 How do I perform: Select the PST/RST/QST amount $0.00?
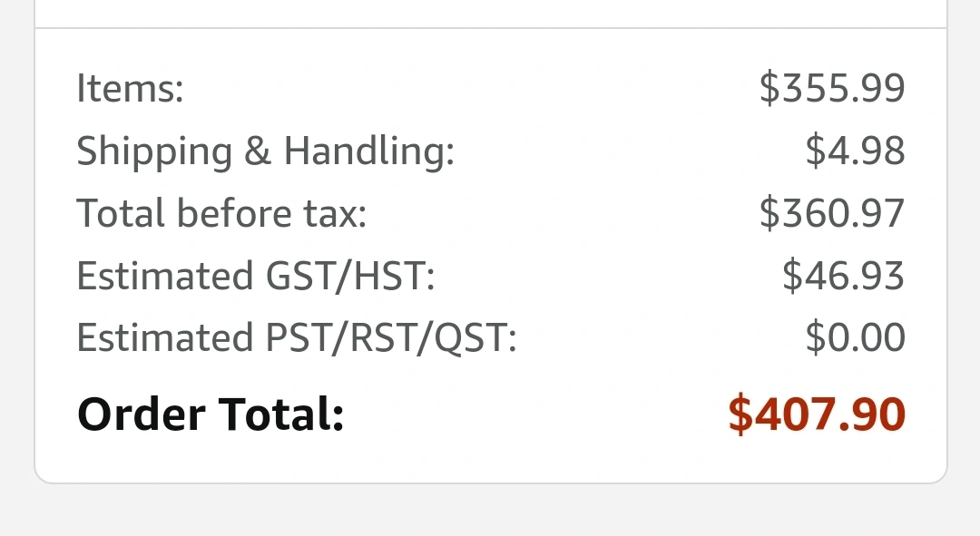coord(855,338)
